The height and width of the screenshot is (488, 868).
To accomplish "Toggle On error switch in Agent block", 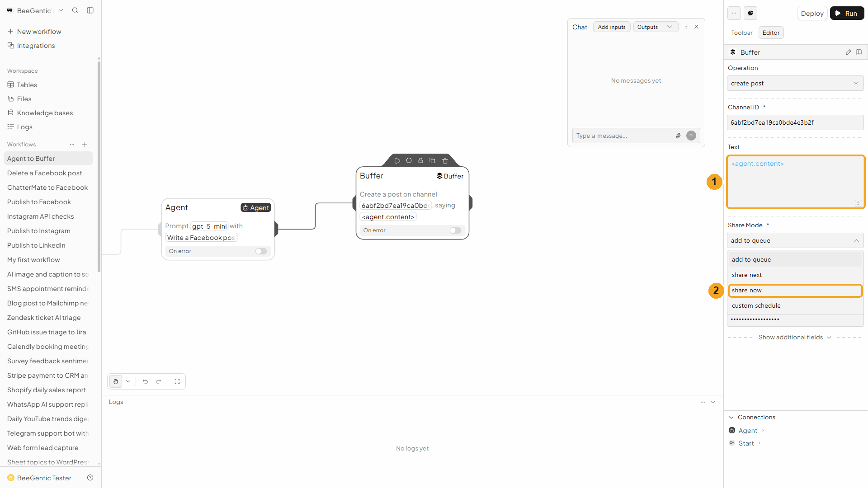I will (x=261, y=251).
